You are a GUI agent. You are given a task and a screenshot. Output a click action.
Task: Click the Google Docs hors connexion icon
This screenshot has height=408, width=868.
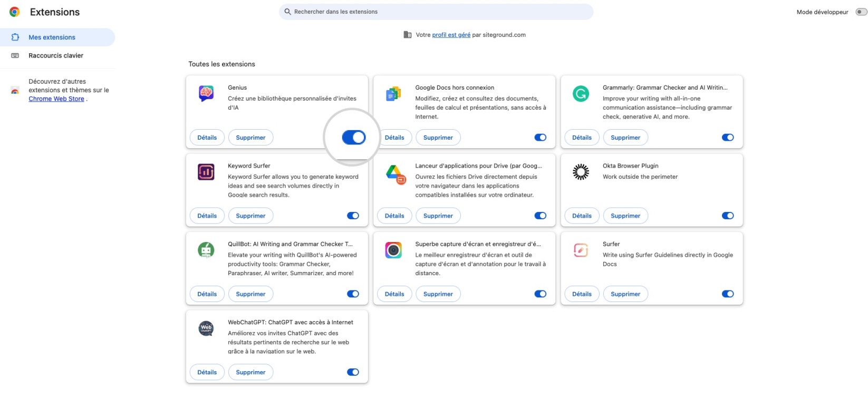click(x=393, y=94)
